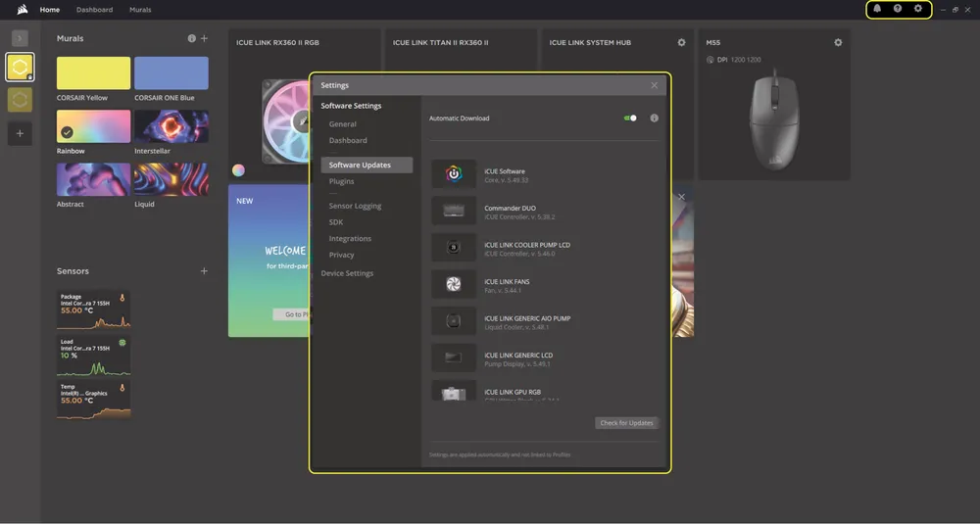Select the Interstellar mural thumbnail
980x524 pixels.
click(x=171, y=126)
